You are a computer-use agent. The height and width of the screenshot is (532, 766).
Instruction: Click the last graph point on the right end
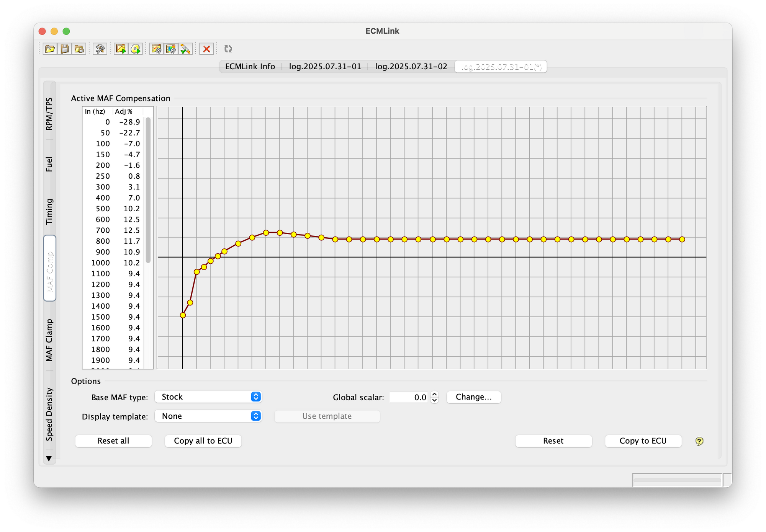(x=682, y=239)
